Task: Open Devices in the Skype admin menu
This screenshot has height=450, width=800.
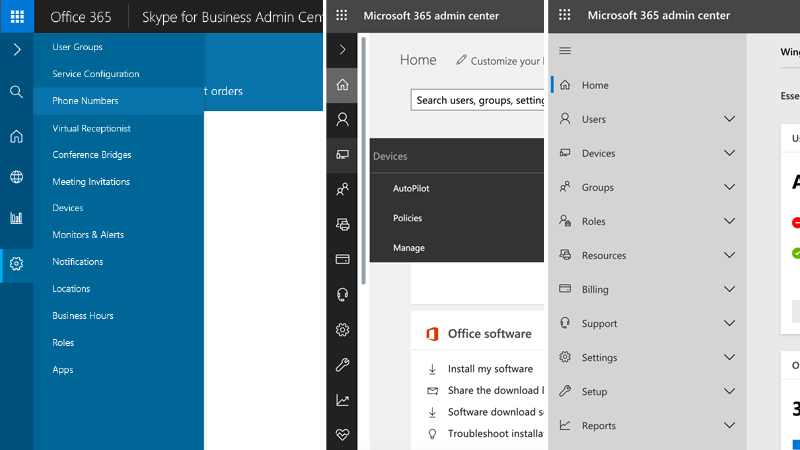Action: coord(68,208)
